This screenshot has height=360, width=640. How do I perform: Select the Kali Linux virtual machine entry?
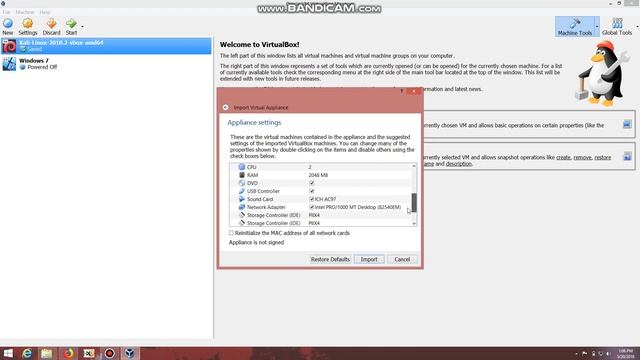pyautogui.click(x=106, y=46)
